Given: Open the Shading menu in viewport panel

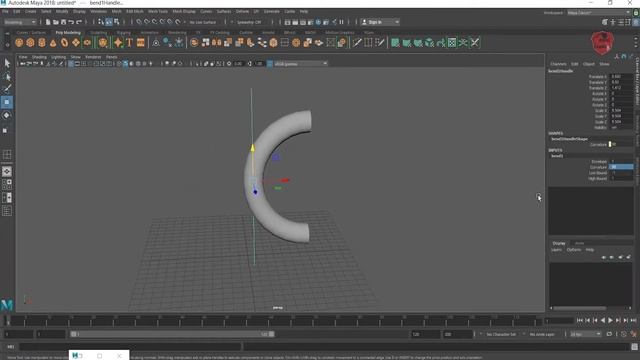Looking at the screenshot, I should point(39,57).
